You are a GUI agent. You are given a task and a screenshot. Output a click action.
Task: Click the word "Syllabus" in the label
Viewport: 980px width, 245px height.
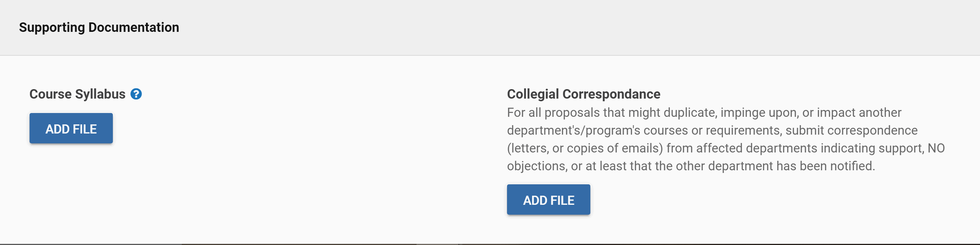(x=100, y=94)
